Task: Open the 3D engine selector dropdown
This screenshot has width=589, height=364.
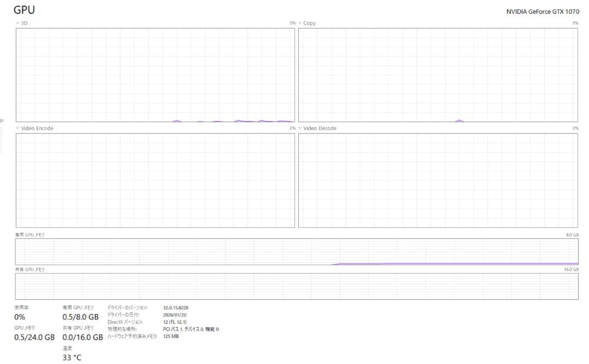Action: tap(21, 23)
